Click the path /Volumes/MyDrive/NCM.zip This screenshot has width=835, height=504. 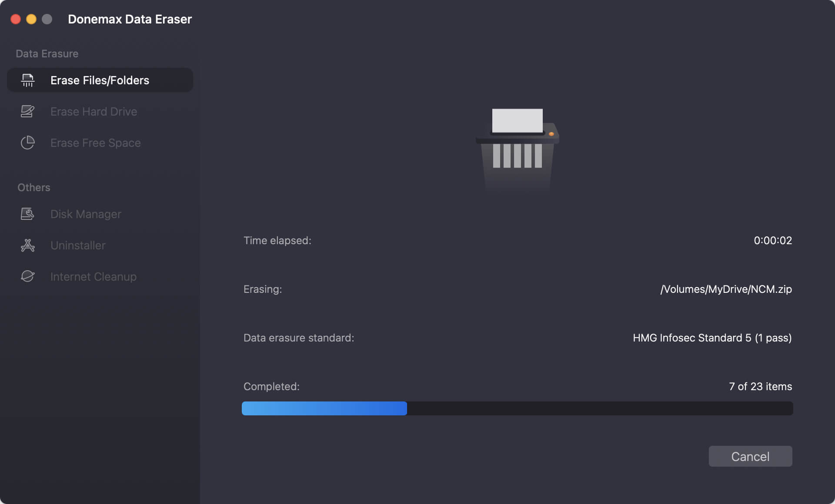726,289
